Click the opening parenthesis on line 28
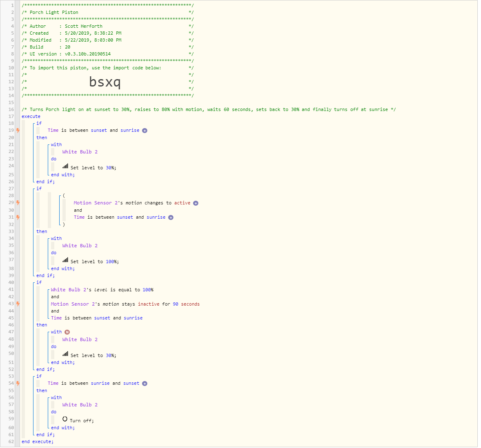 click(64, 196)
